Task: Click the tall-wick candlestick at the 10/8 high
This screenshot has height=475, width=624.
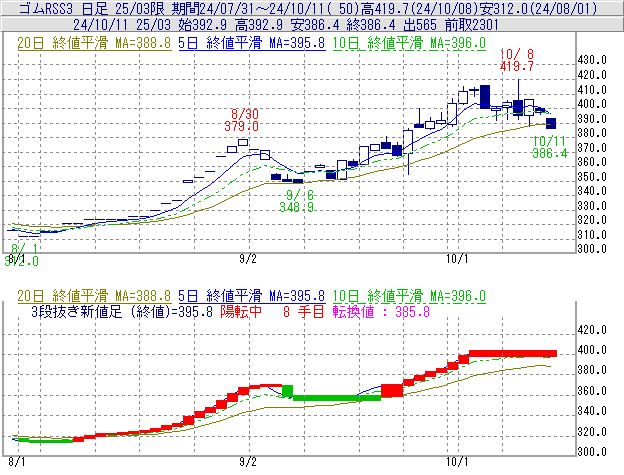Action: tap(518, 99)
